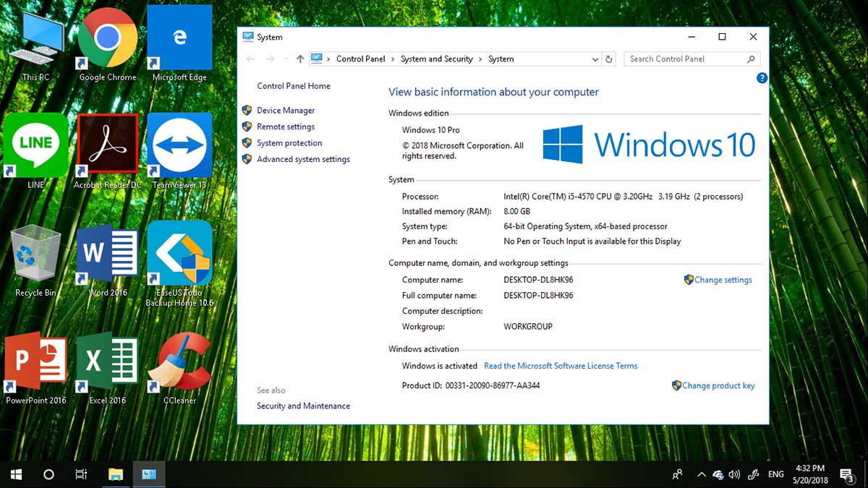The image size is (868, 488).
Task: Minimize the System window
Action: click(691, 37)
